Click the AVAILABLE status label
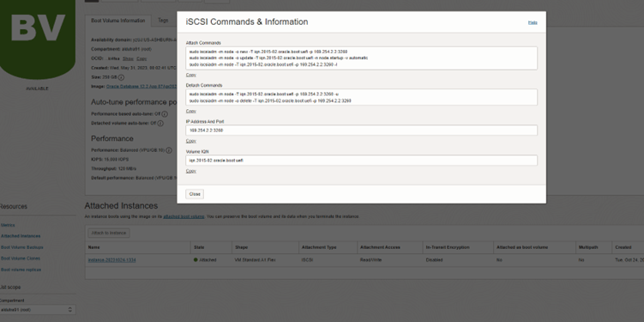Viewport: 644px width, 322px height. [x=37, y=88]
